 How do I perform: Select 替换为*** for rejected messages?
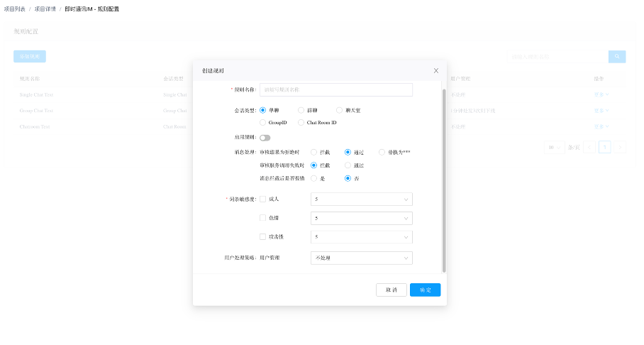(x=382, y=152)
